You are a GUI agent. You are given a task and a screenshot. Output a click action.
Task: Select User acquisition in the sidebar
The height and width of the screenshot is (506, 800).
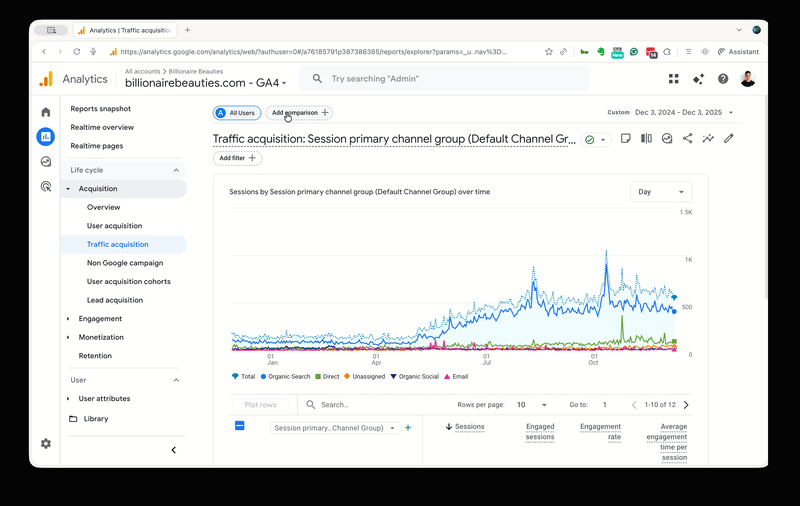pos(114,226)
